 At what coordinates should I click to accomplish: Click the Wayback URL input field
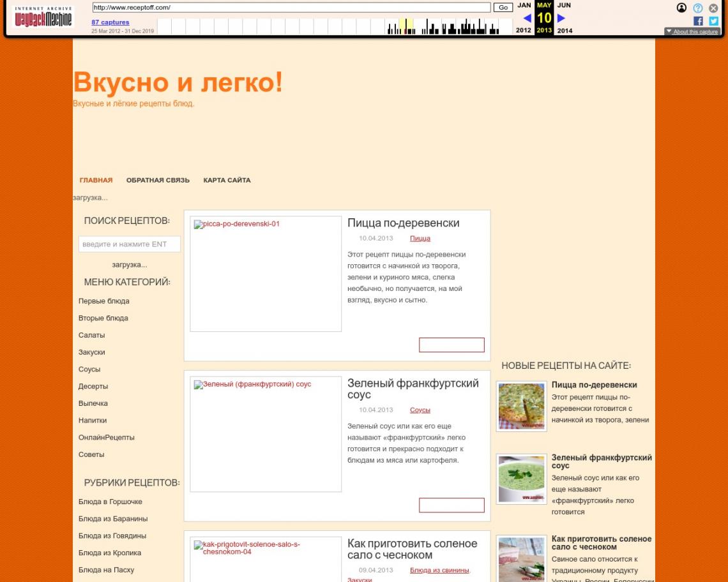[291, 8]
